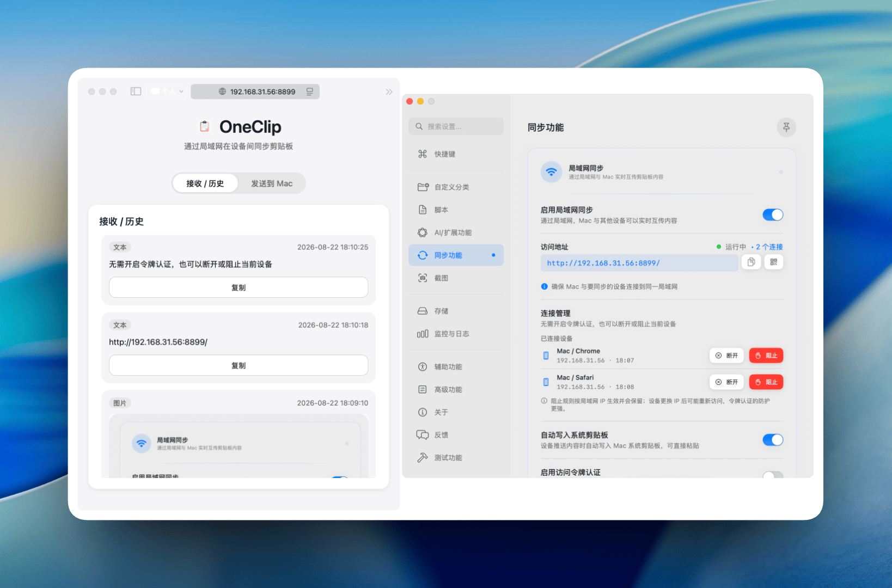This screenshot has width=892, height=588.
Task: Click the 局域网同步 Wi-Fi icon
Action: [x=551, y=172]
